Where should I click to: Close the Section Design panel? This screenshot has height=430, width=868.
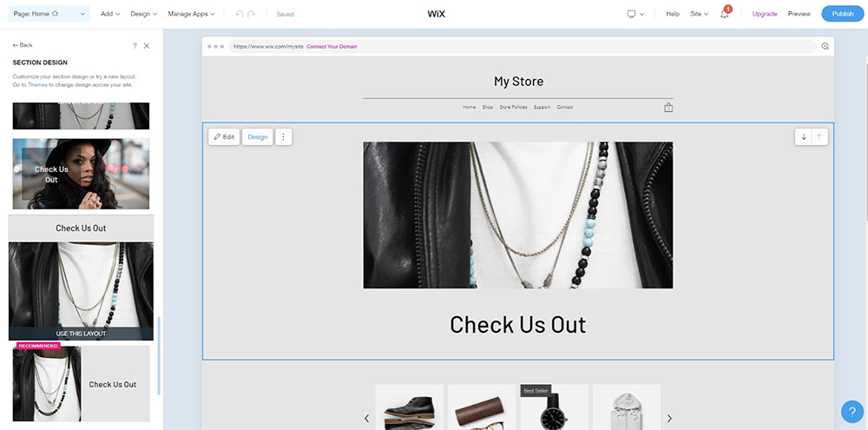(x=147, y=45)
